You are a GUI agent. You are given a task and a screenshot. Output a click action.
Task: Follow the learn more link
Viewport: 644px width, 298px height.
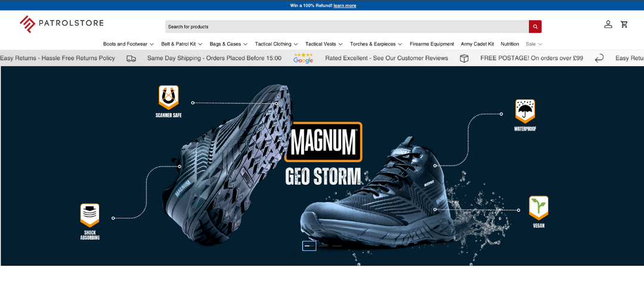(x=345, y=5)
